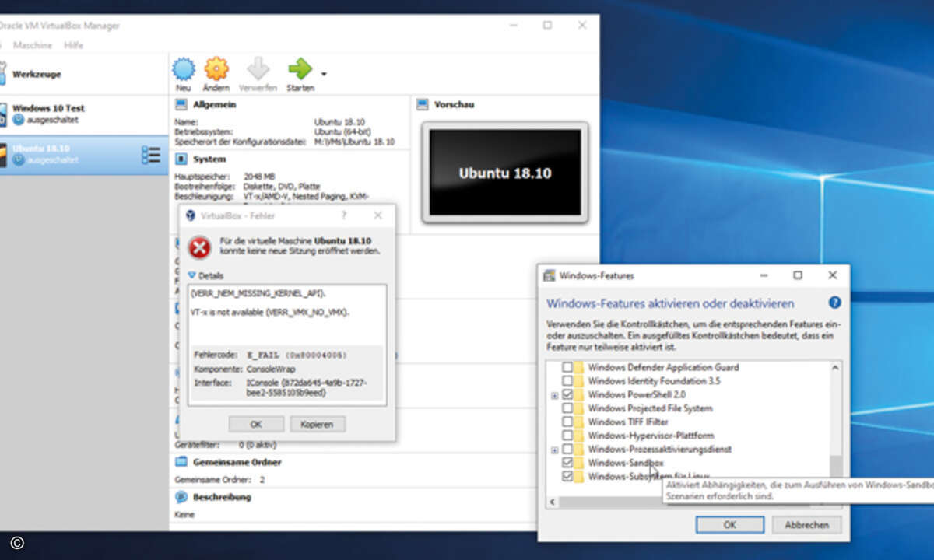Click the Gemeinsame Ordner folder icon
Viewport: 934px width, 560px height.
[x=181, y=462]
